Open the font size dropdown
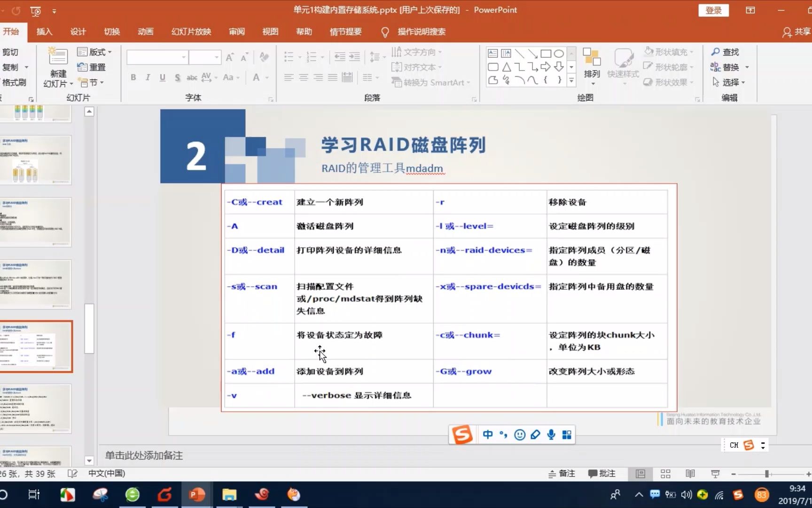This screenshot has width=812, height=508. tap(216, 57)
